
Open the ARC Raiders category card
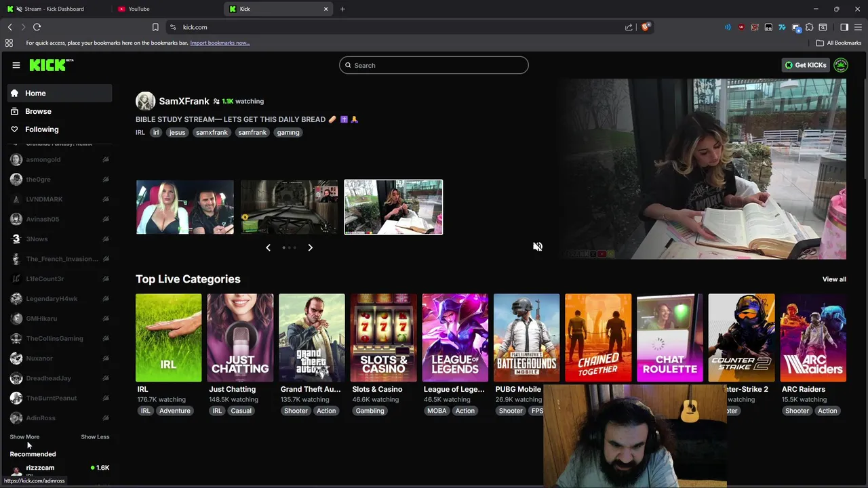pos(813,338)
